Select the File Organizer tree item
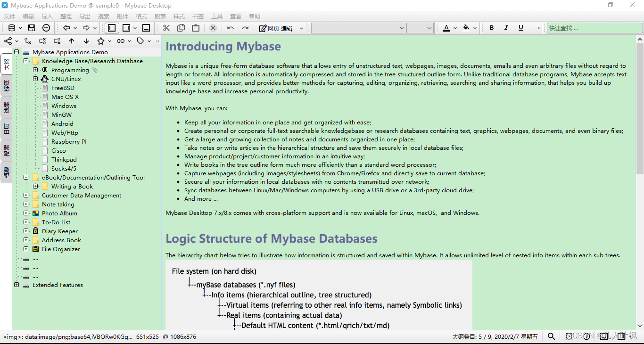The height and width of the screenshot is (344, 644). (x=61, y=249)
